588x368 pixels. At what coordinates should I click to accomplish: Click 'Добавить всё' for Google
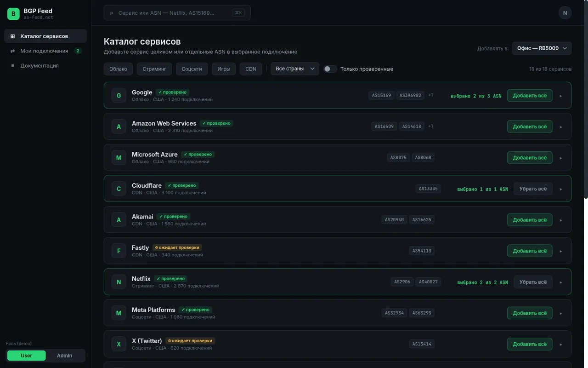pyautogui.click(x=530, y=96)
